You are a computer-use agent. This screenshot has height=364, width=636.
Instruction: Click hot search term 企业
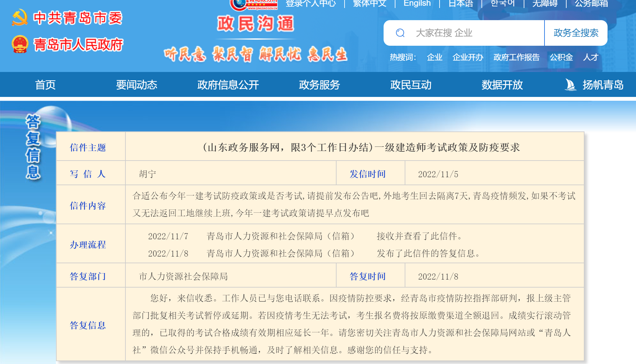click(435, 57)
